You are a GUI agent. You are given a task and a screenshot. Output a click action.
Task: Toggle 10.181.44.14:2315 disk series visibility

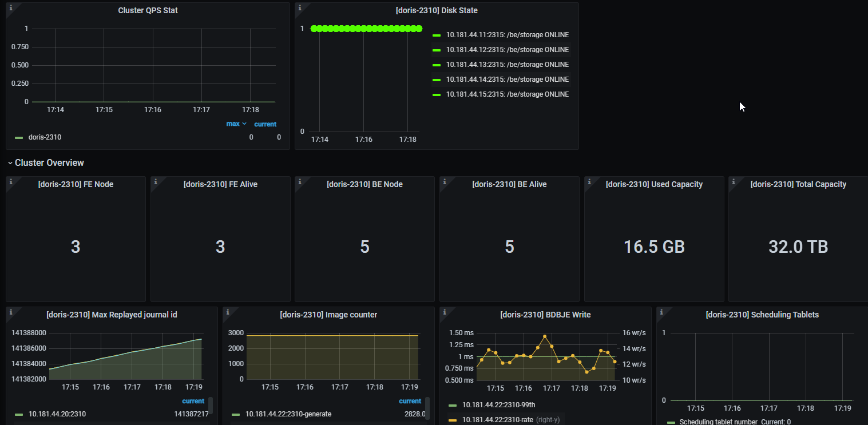508,80
